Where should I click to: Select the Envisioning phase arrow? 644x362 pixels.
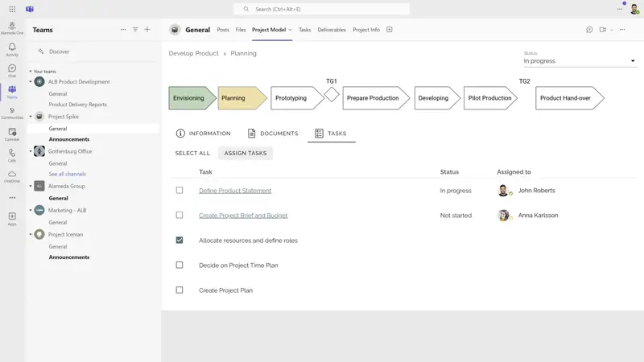192,98
